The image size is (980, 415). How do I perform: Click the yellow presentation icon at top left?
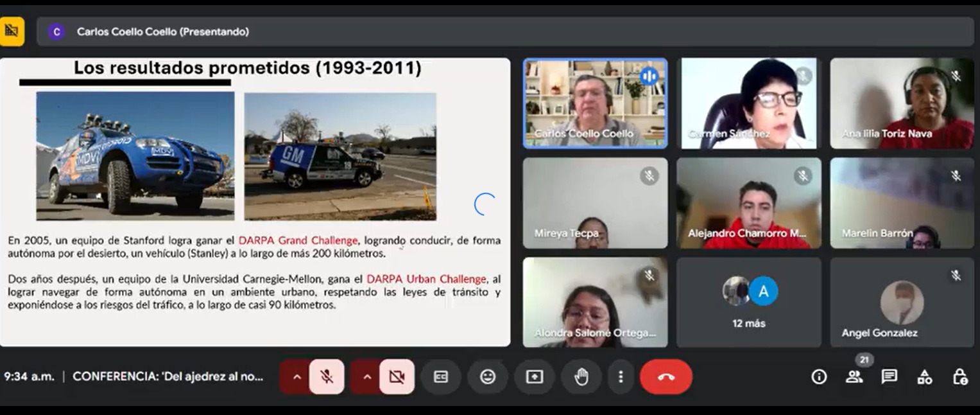point(11,31)
